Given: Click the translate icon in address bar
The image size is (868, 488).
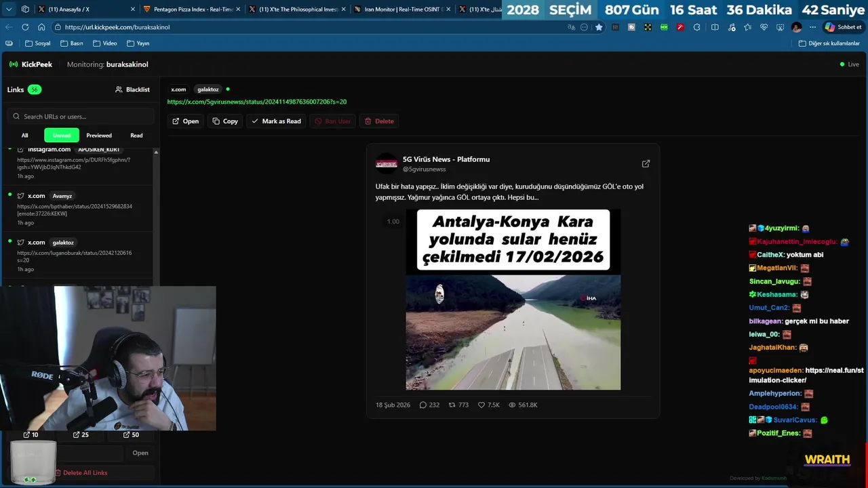Looking at the screenshot, I should [572, 27].
